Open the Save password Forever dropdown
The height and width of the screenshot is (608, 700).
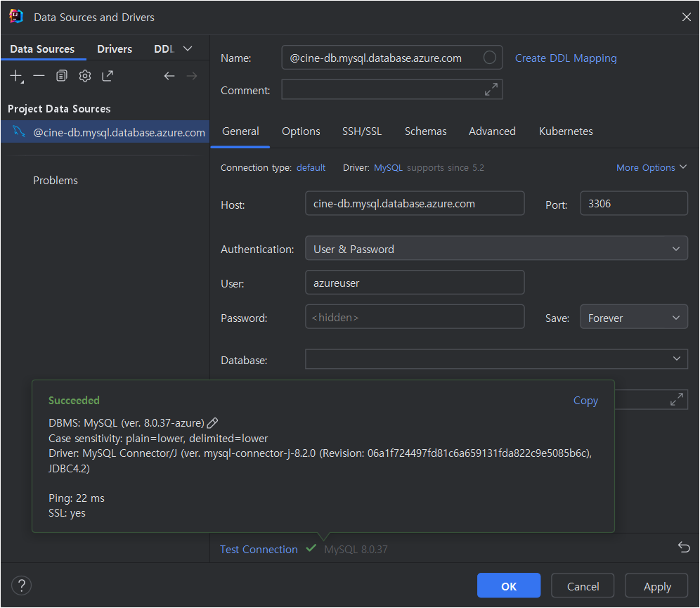(x=634, y=317)
